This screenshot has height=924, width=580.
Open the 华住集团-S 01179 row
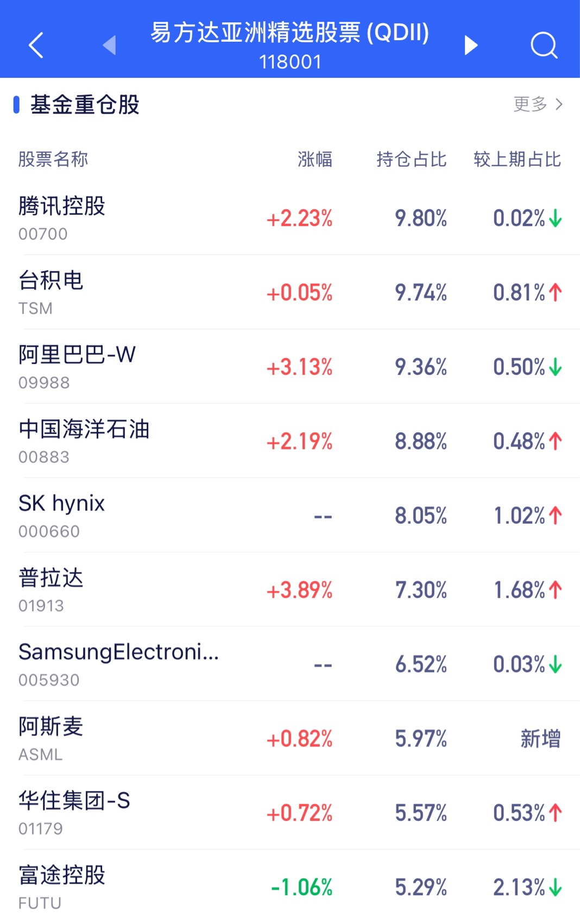[290, 813]
